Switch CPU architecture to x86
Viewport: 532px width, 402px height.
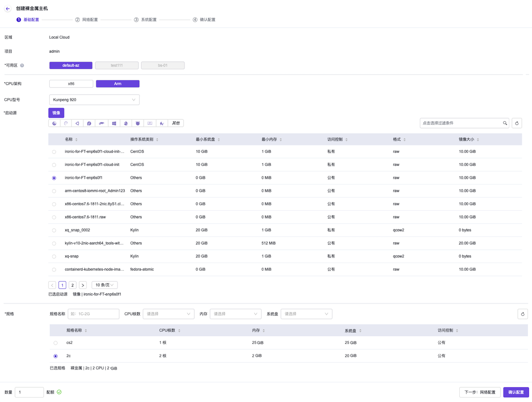click(x=71, y=83)
